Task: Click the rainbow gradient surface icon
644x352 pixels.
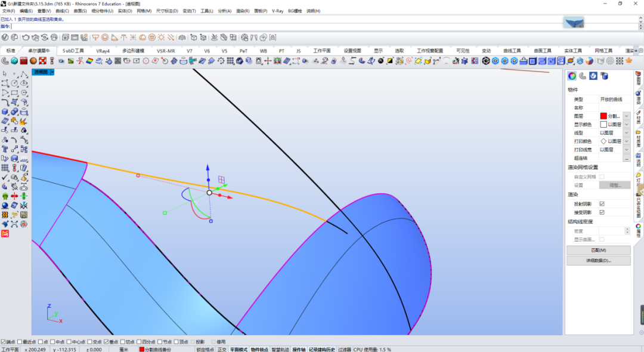Action: point(89,61)
